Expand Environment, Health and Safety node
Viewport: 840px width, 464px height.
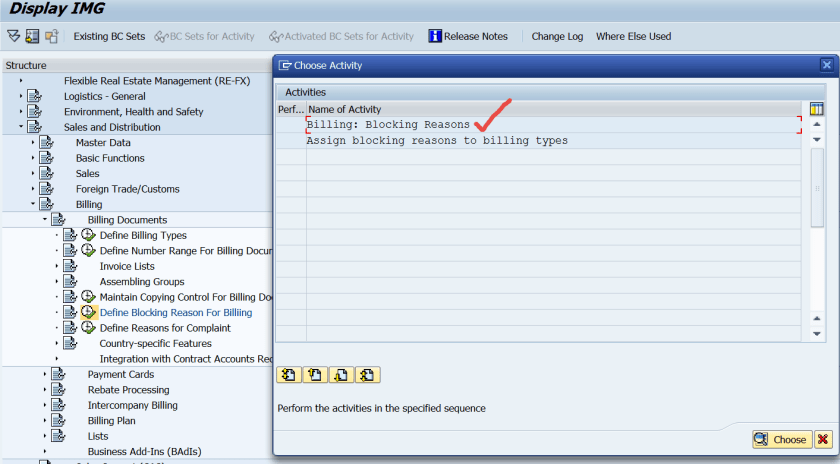point(21,112)
